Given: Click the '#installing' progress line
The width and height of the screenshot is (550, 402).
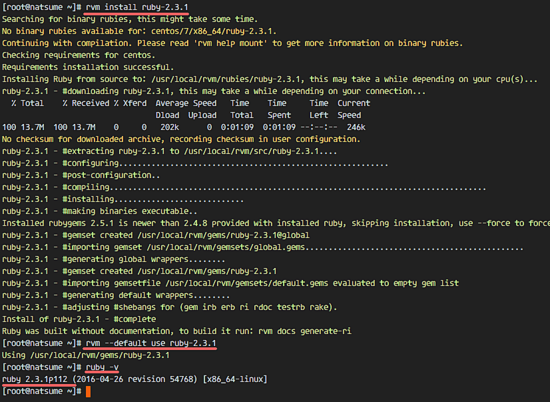Looking at the screenshot, I should tap(123, 199).
